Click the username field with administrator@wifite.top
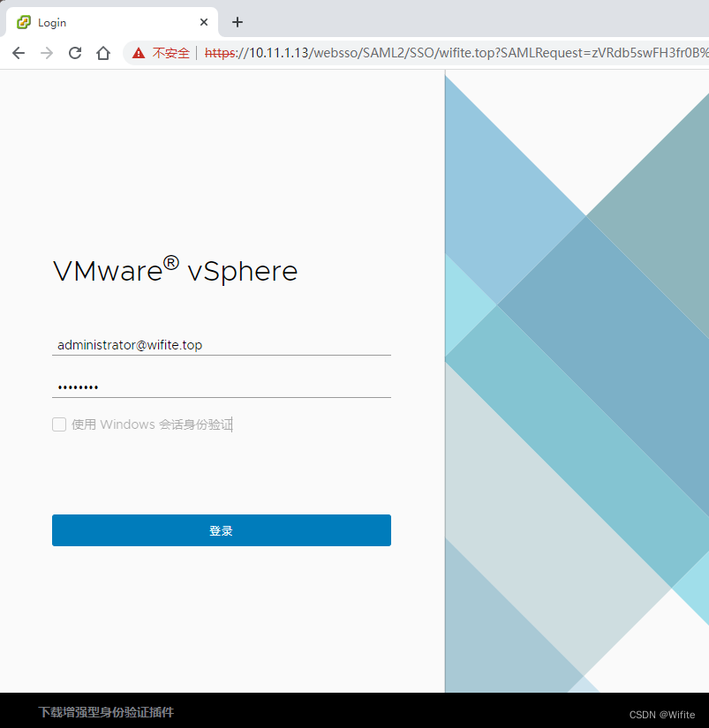Screen dimensions: 709x728 pos(222,345)
